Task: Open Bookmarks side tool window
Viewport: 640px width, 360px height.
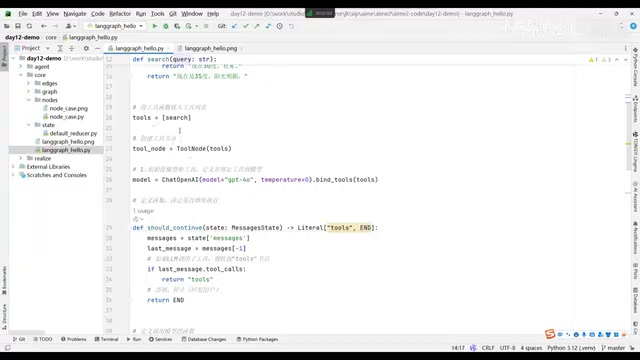Action: [x=4, y=280]
